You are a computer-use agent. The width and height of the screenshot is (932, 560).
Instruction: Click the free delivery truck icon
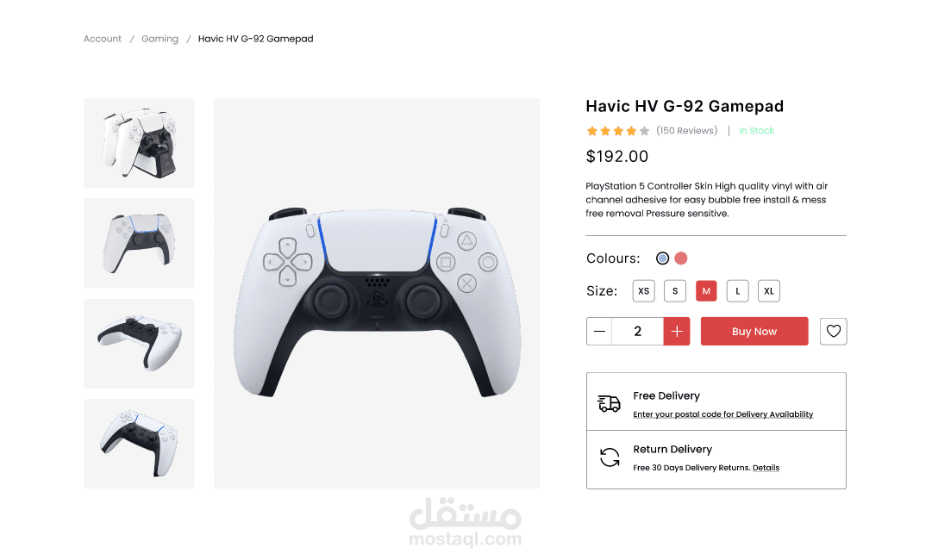pos(609,404)
